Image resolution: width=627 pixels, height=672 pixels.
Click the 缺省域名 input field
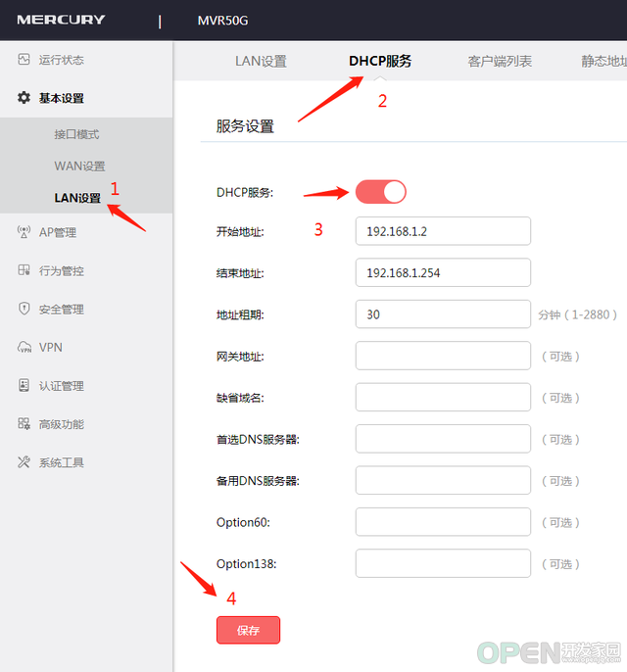443,398
